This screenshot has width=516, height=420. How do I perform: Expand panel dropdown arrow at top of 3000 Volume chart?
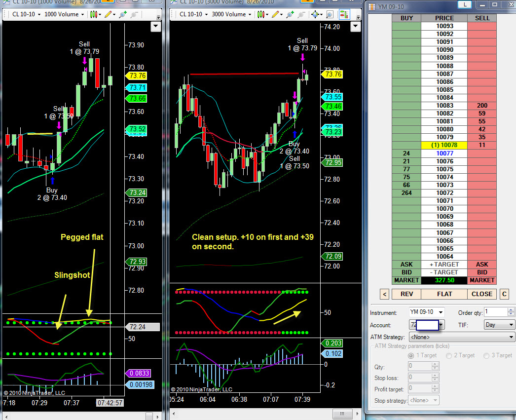[355, 26]
